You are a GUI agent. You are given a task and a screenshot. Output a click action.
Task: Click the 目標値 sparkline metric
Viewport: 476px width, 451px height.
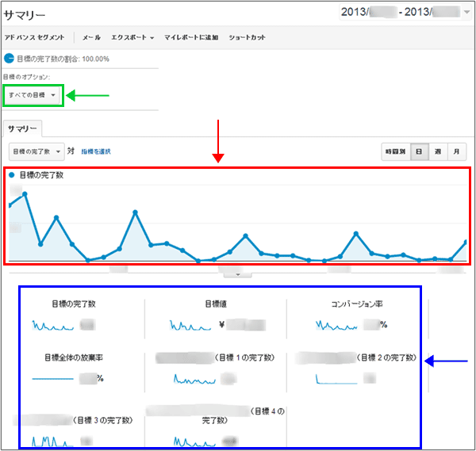(190, 326)
